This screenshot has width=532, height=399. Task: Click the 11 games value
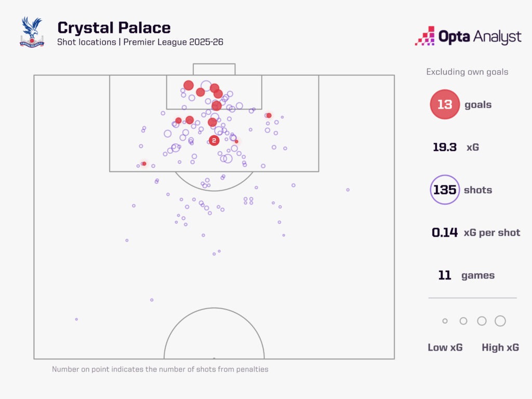pyautogui.click(x=445, y=275)
